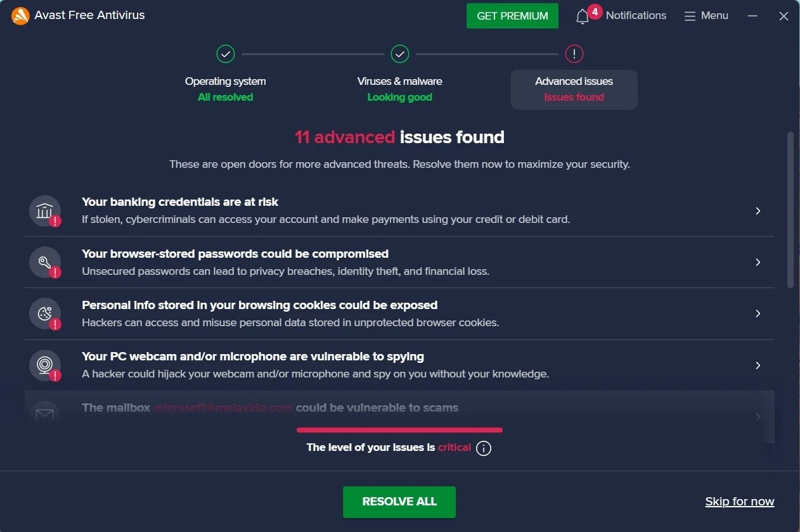Click the mailbox envelope icon
Screen dimensions: 800x532
[x=44, y=415]
